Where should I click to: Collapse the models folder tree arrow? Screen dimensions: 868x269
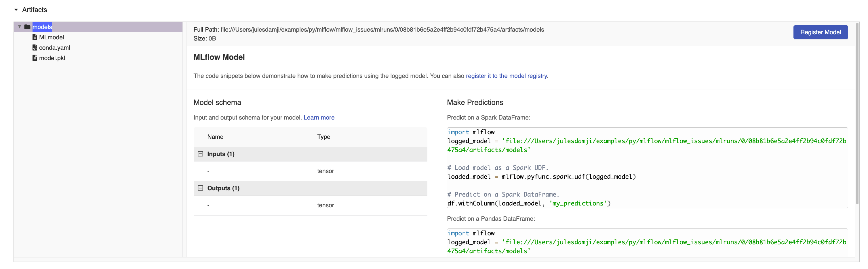tap(20, 27)
